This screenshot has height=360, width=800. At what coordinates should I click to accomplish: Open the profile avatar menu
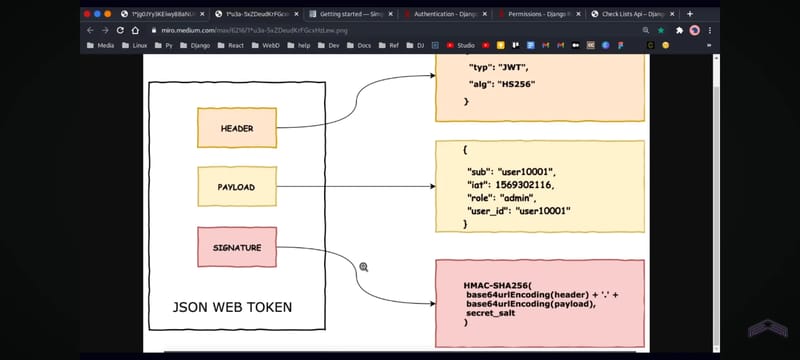click(694, 31)
